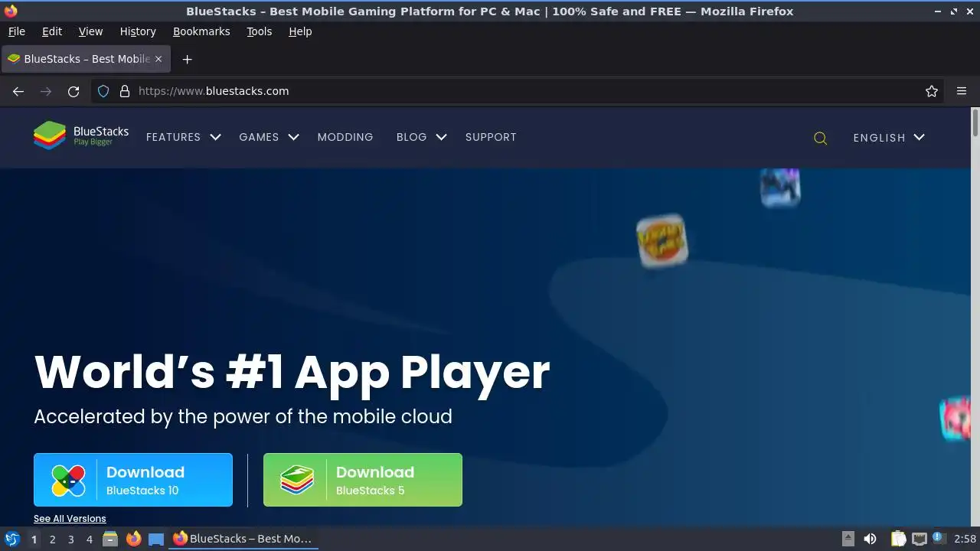Click the shield tracking protection icon
Viewport: 980px width, 551px height.
(x=103, y=91)
